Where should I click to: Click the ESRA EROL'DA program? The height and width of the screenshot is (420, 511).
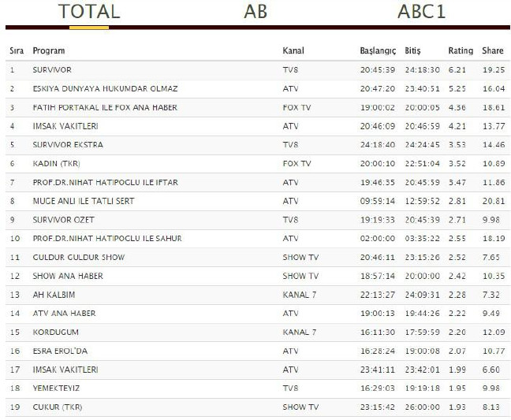61,351
